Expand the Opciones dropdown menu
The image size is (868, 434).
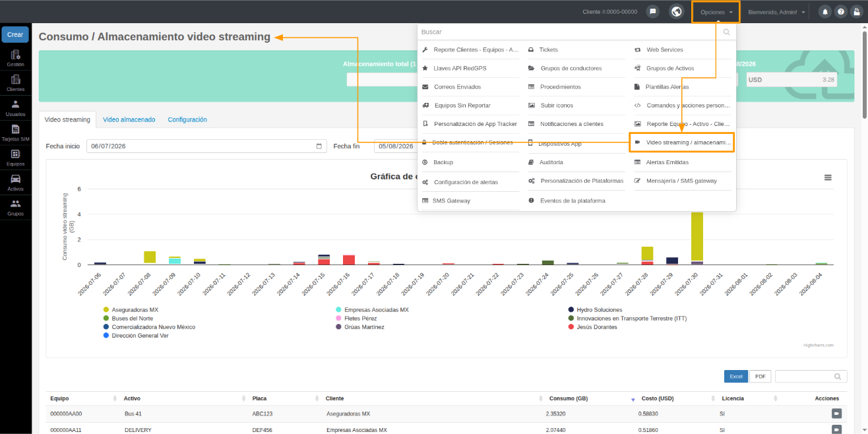(x=716, y=12)
